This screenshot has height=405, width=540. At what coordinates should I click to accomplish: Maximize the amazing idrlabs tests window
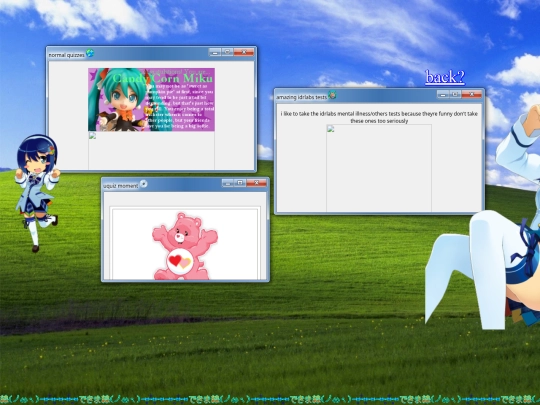tap(455, 94)
